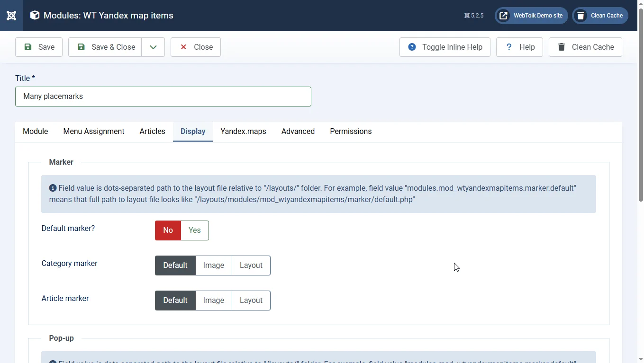
Task: Open WebTolk Demo site external link icon
Action: tap(504, 16)
